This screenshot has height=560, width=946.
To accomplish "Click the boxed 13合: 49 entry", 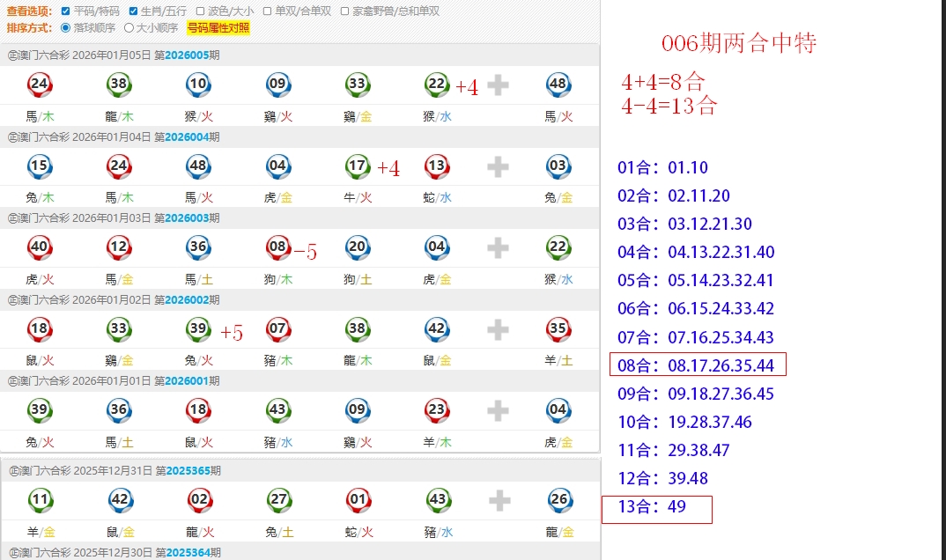I will pos(656,509).
